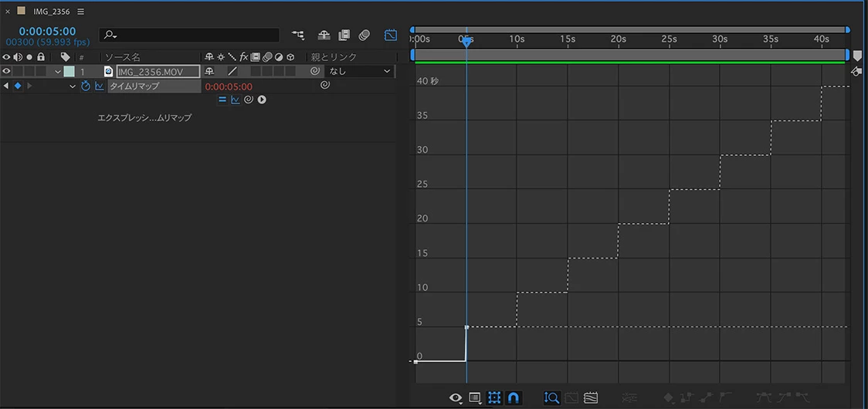Go to the previous Time Remap keyframe

click(6, 86)
